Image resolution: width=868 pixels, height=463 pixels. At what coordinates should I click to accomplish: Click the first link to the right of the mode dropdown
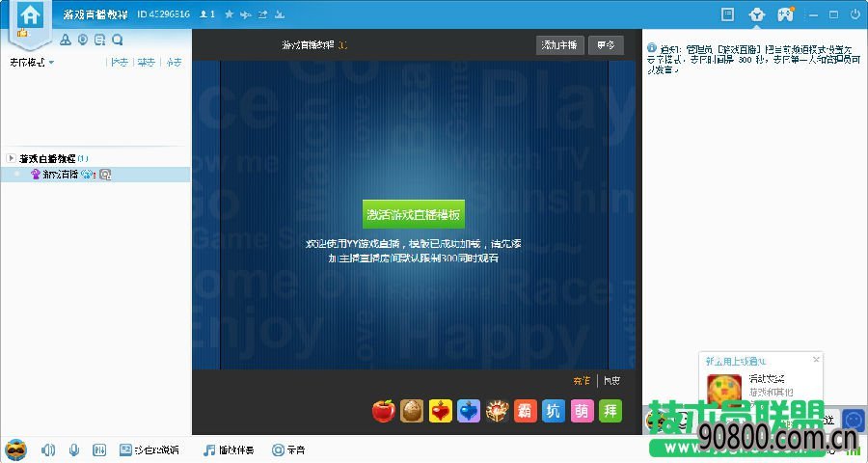pyautogui.click(x=119, y=62)
